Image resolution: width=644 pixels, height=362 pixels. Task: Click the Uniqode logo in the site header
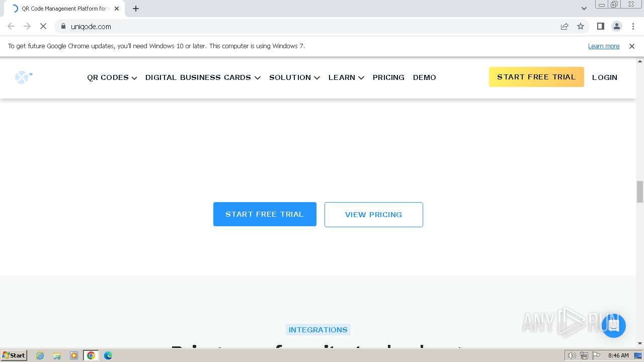[x=24, y=77]
